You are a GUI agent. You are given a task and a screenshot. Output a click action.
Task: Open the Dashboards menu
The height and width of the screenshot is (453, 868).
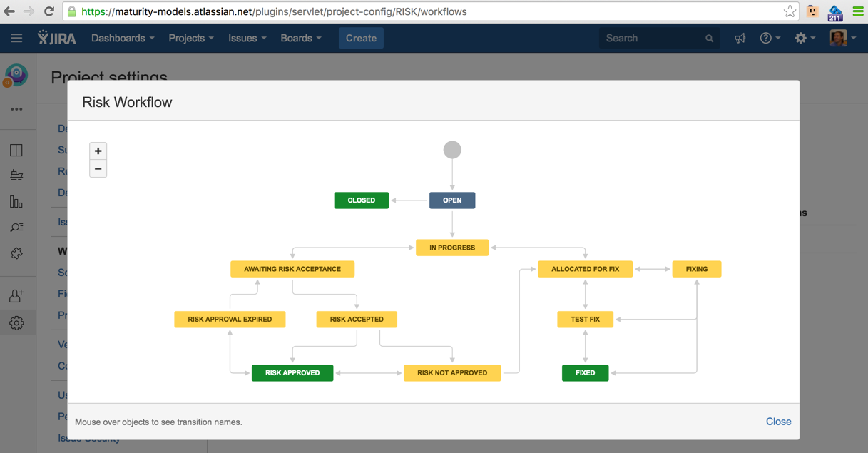coord(123,39)
